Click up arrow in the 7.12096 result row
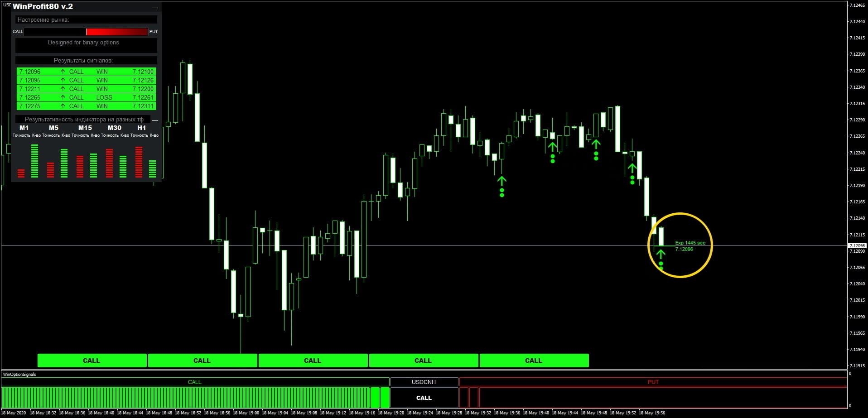This screenshot has width=868, height=418. (x=63, y=72)
